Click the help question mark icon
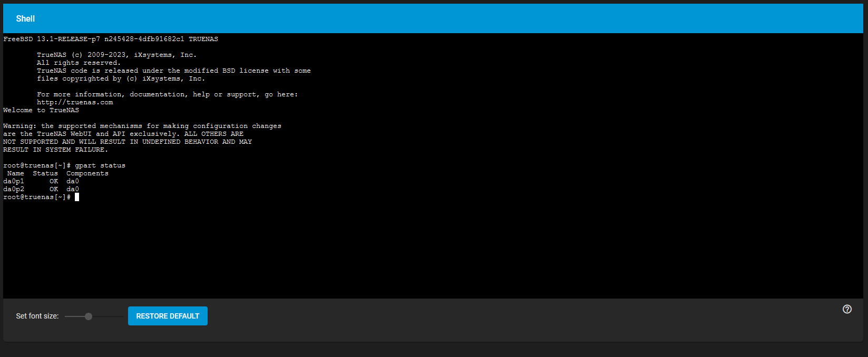Image resolution: width=868 pixels, height=357 pixels. click(847, 309)
